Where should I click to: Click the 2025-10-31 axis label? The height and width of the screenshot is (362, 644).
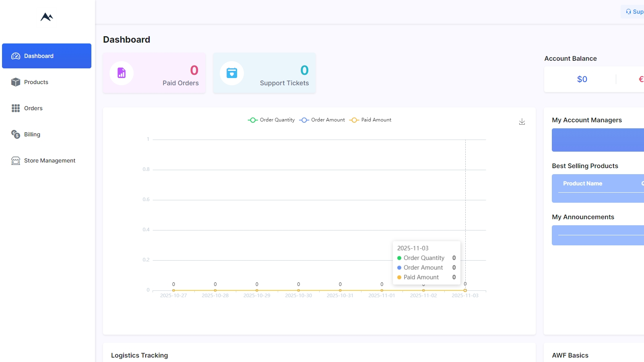(340, 296)
